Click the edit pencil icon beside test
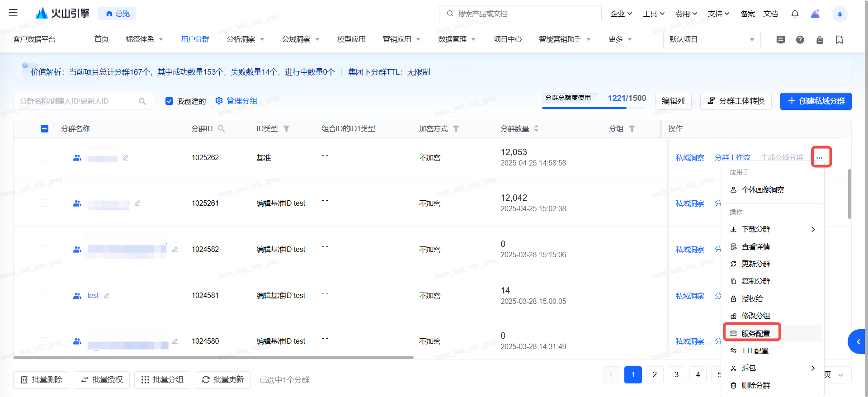Viewport: 868px width, 397px height. [x=107, y=296]
